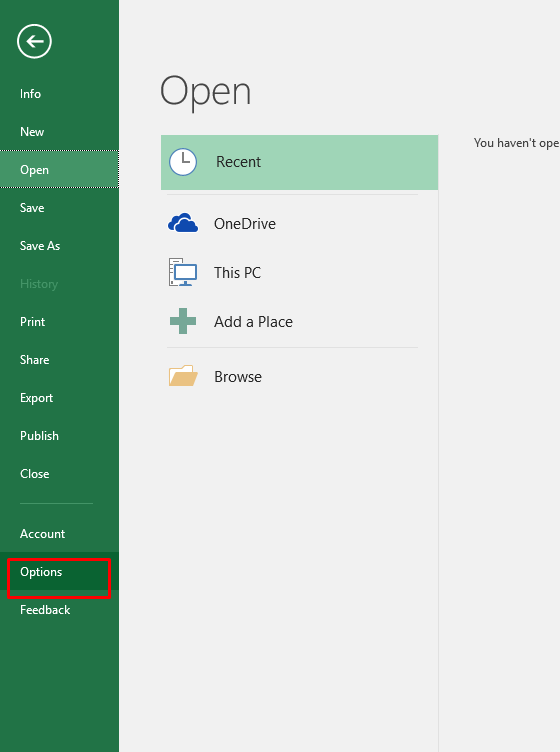Select the OneDrive location label
The width and height of the screenshot is (560, 752).
coord(245,223)
